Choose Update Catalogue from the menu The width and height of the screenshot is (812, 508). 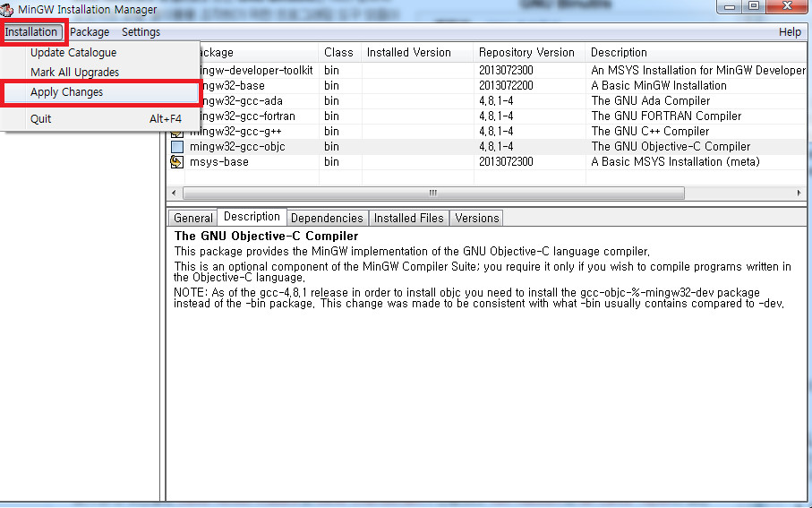point(73,53)
